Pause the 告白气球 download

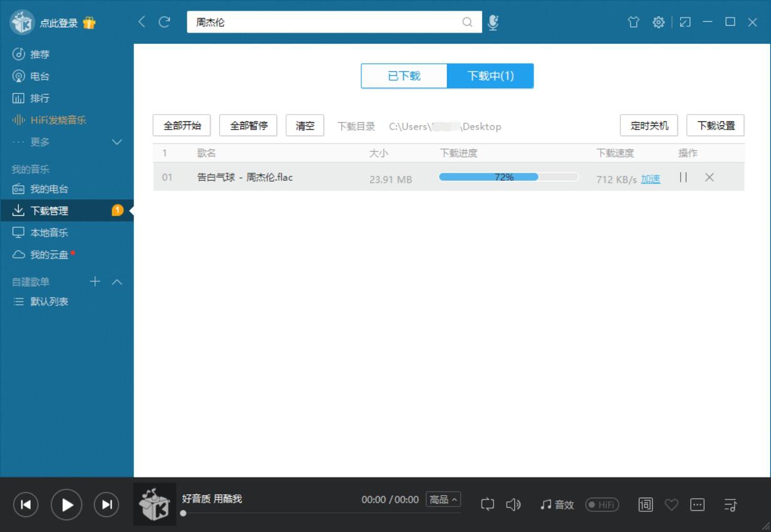[682, 178]
